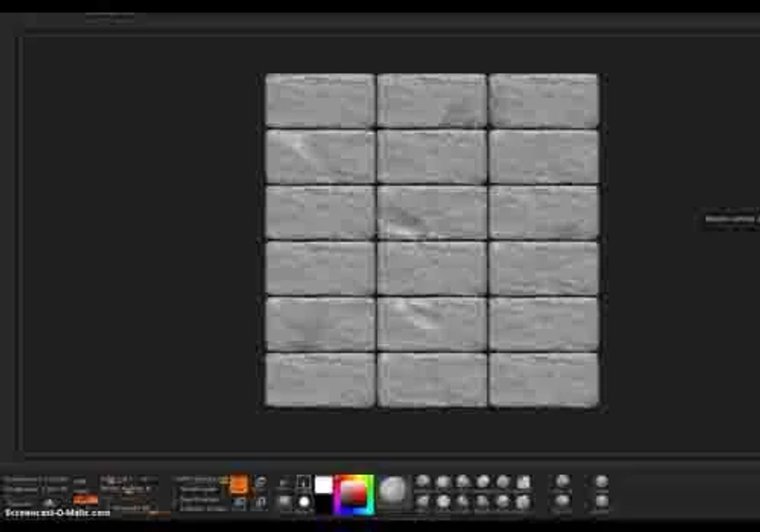Open the large material sphere preview
The image size is (760, 532).
pyautogui.click(x=392, y=490)
